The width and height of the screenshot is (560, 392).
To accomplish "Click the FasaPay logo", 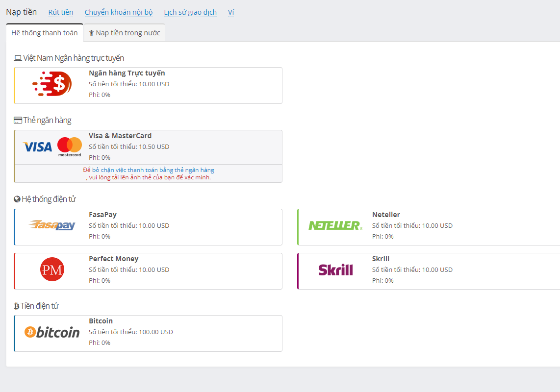I will (x=52, y=225).
